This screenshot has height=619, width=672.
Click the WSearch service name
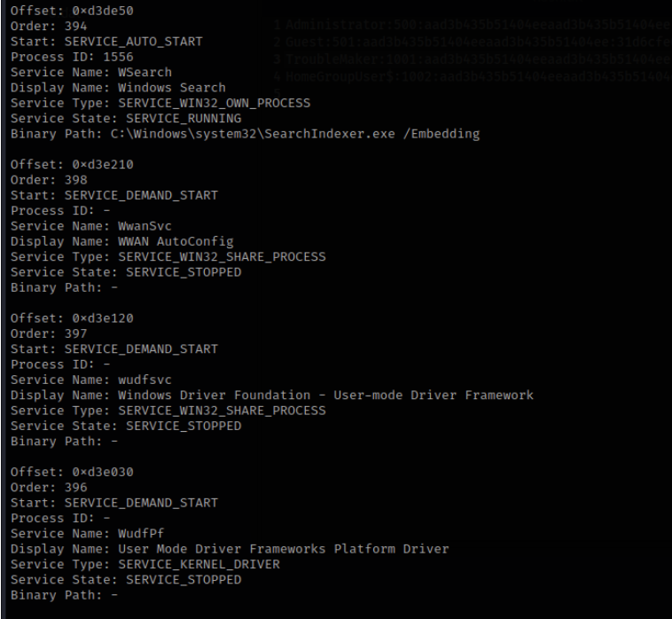click(x=145, y=73)
